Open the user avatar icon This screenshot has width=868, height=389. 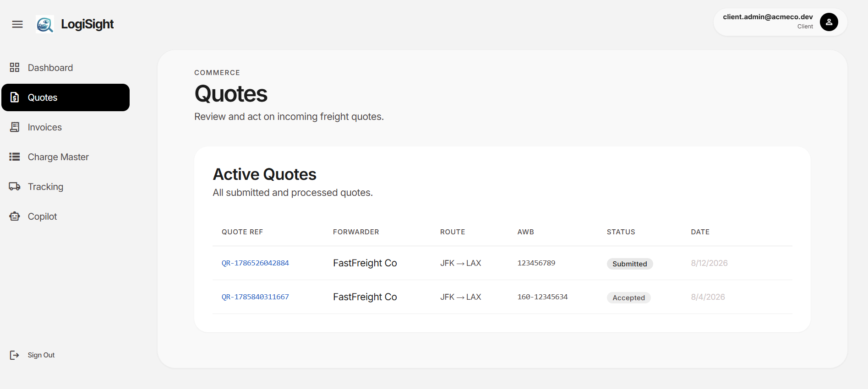click(829, 22)
